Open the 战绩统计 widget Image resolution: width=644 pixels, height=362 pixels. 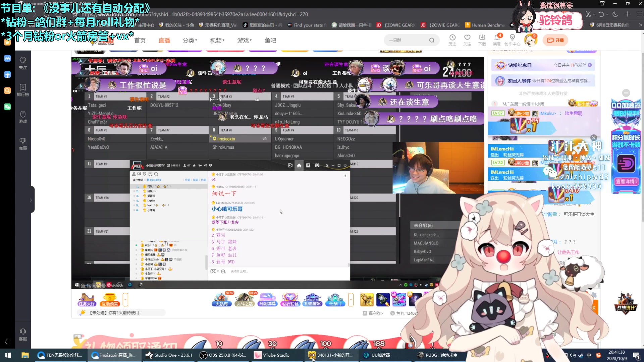(626, 303)
